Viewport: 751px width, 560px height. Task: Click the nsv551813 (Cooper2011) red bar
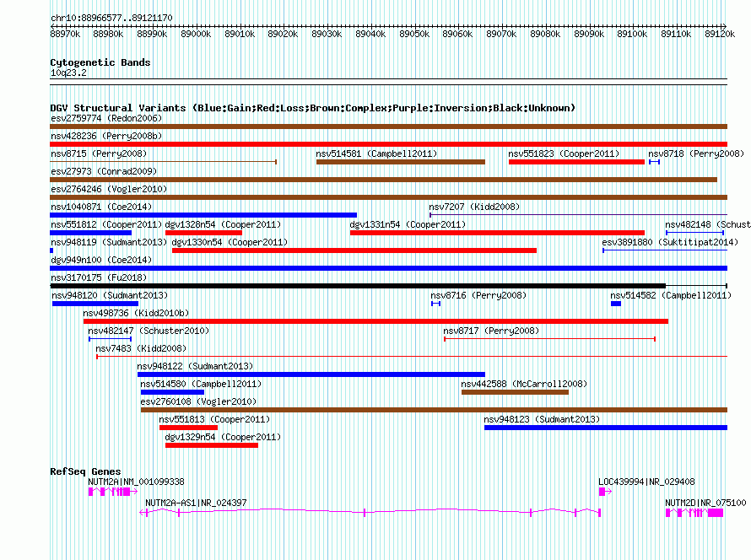tap(189, 428)
